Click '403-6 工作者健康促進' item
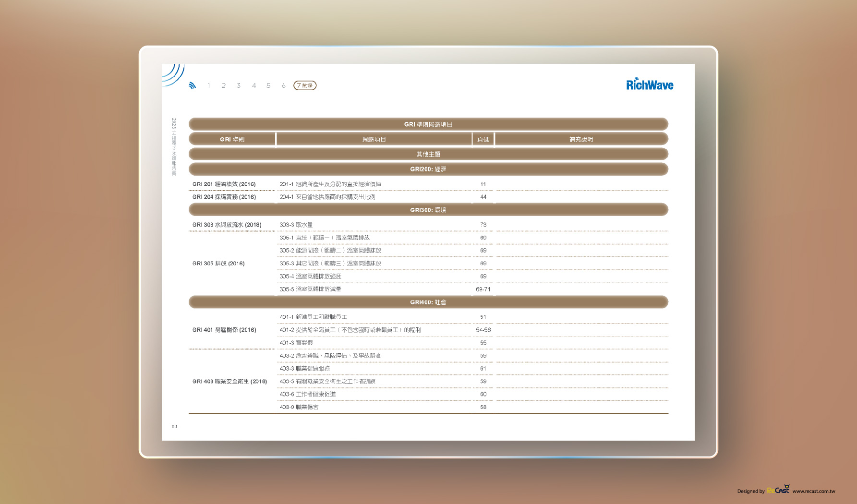 click(x=307, y=394)
